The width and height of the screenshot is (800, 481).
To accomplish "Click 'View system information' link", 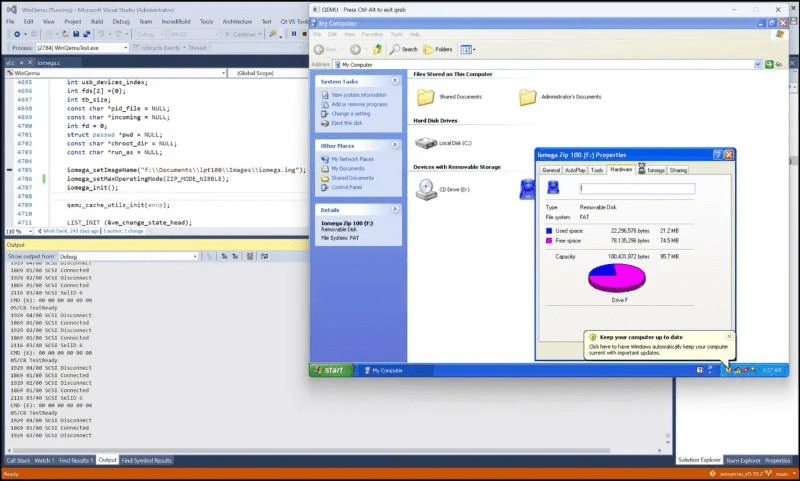I will click(x=352, y=95).
